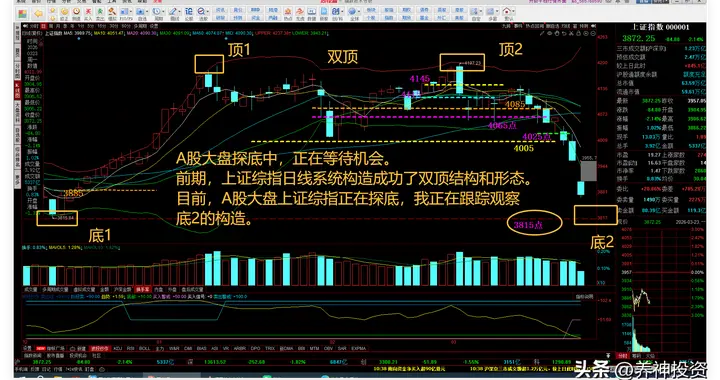The width and height of the screenshot is (720, 380).
Task: Open the 选股 stock screener icon
Action: (201, 13)
